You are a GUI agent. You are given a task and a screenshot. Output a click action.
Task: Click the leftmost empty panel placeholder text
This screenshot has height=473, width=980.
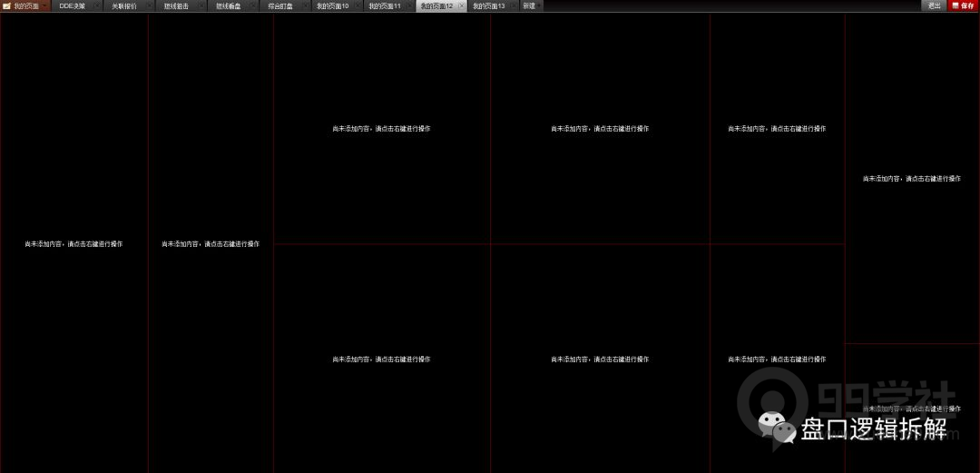(73, 243)
